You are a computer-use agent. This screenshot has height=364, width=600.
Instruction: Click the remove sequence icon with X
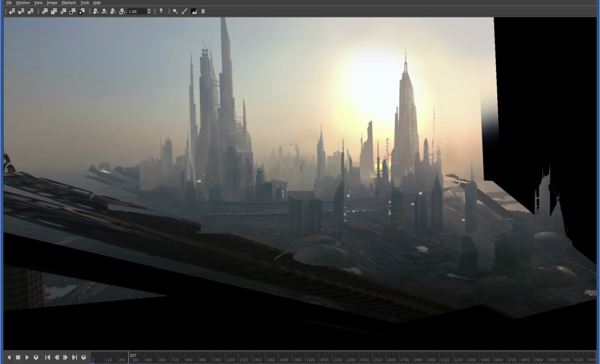click(x=30, y=11)
